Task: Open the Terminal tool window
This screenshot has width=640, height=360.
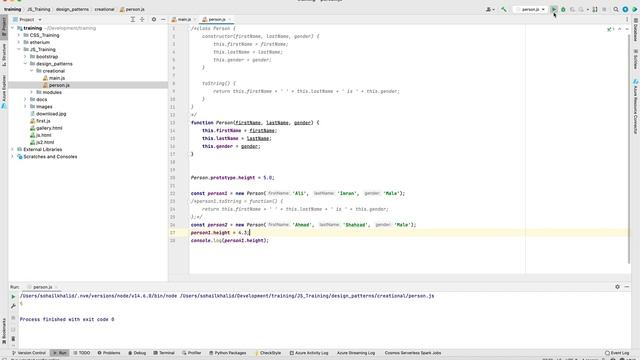Action: pyautogui.click(x=164, y=353)
